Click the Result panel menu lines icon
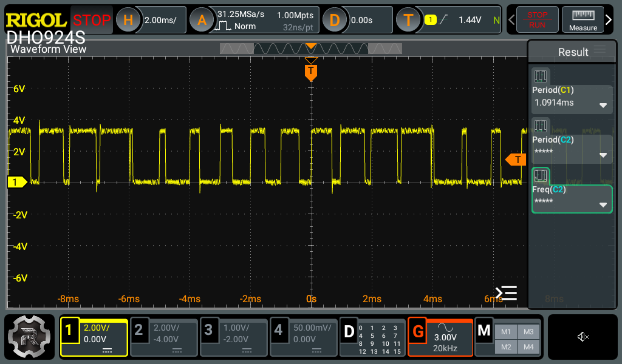The height and width of the screenshot is (364, 622). [600, 50]
